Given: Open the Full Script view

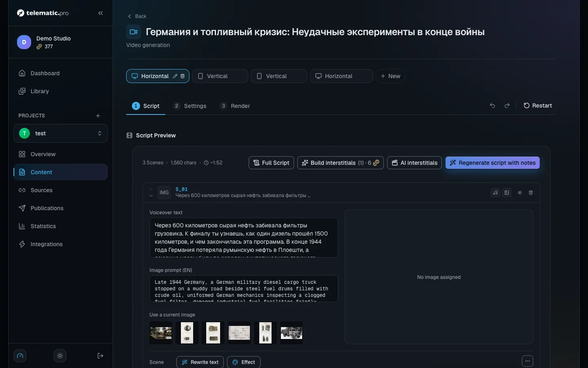Looking at the screenshot, I should (271, 163).
